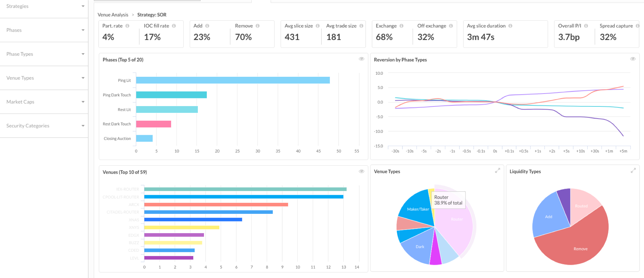Click the 17% IOC fill rate value
This screenshot has width=644, height=278.
tap(152, 37)
